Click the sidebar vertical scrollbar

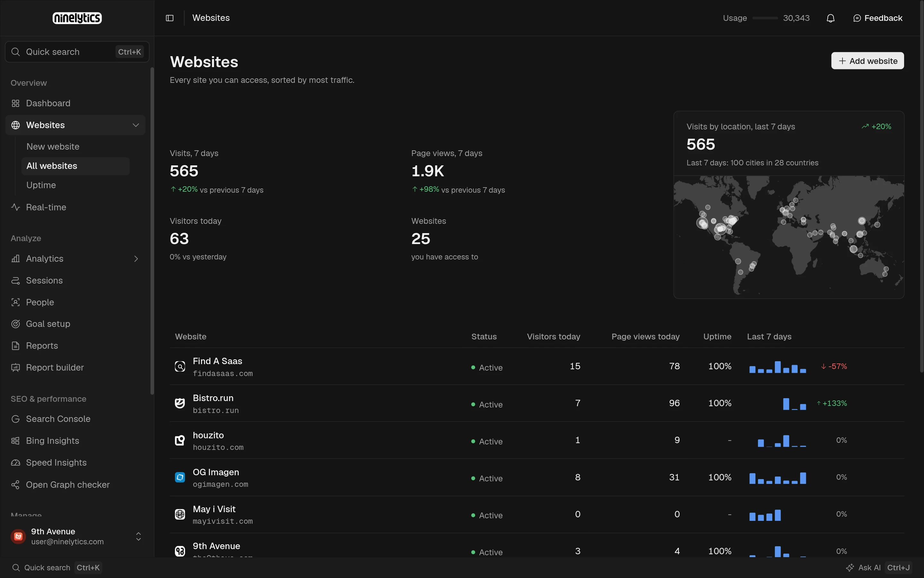[152, 231]
